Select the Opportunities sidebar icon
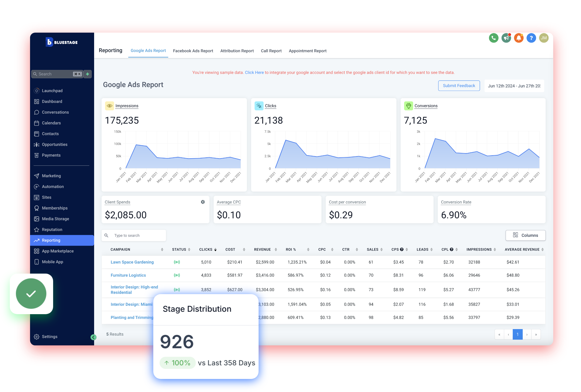The height and width of the screenshot is (392, 581). (37, 144)
